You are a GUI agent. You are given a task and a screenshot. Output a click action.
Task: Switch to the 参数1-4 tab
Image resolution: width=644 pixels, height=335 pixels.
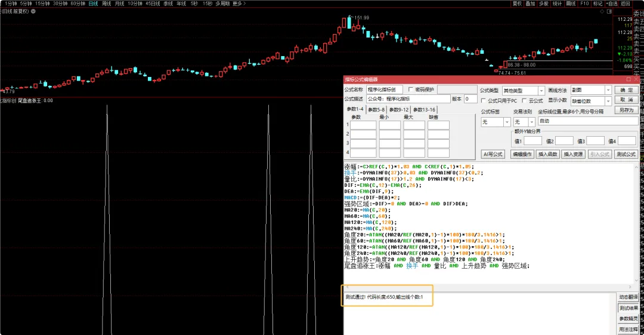click(355, 109)
